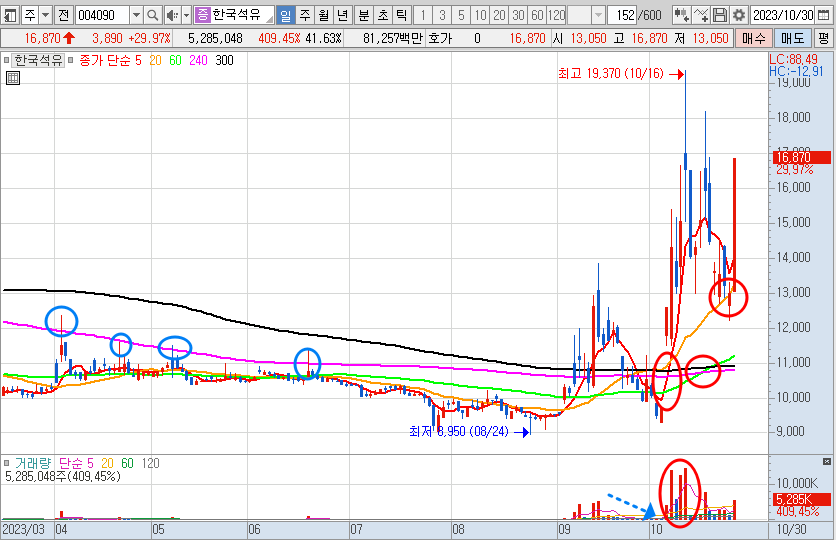Open the 주 market type dropdown arrow
This screenshot has height=540, width=836.
coord(45,15)
